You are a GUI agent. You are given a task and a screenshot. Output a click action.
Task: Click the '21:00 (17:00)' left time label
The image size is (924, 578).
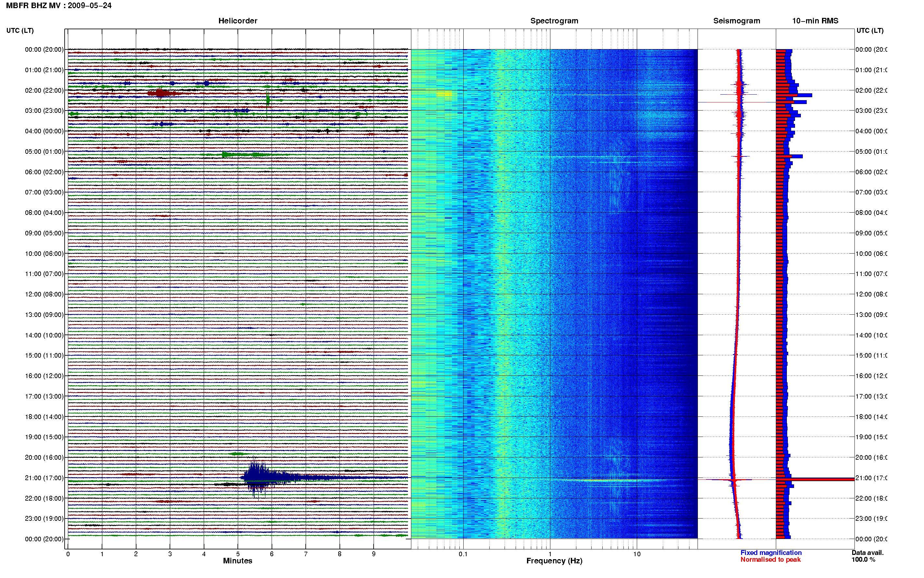click(44, 478)
